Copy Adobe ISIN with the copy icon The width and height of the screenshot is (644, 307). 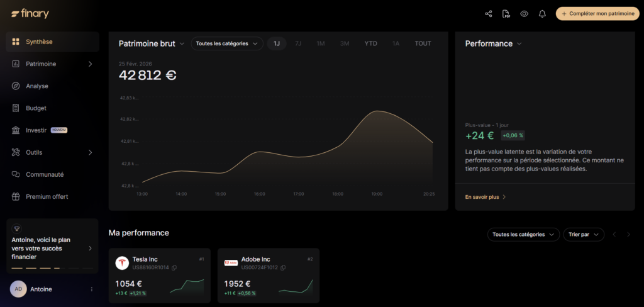tap(283, 268)
